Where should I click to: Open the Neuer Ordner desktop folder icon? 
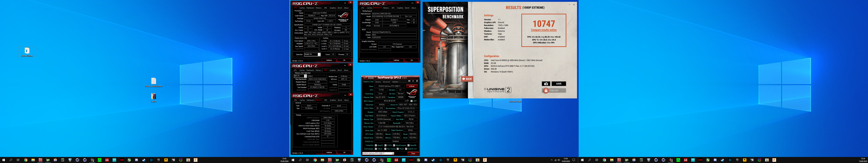(x=27, y=52)
